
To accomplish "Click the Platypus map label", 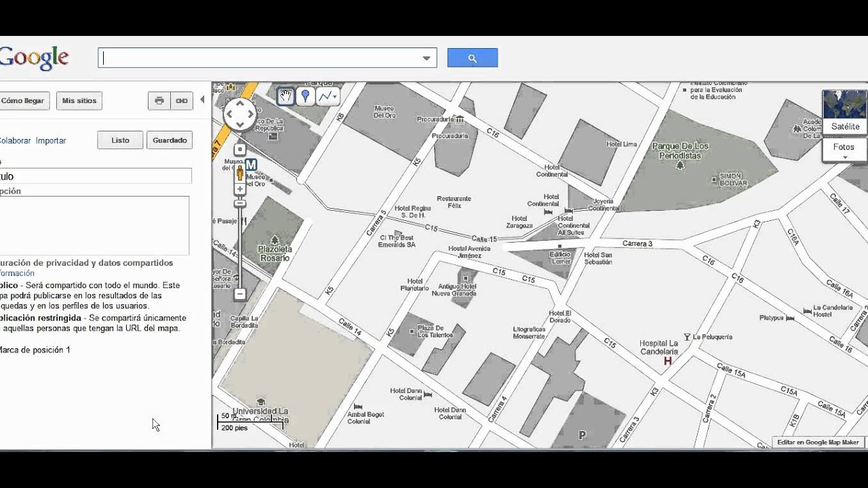I will 772,317.
